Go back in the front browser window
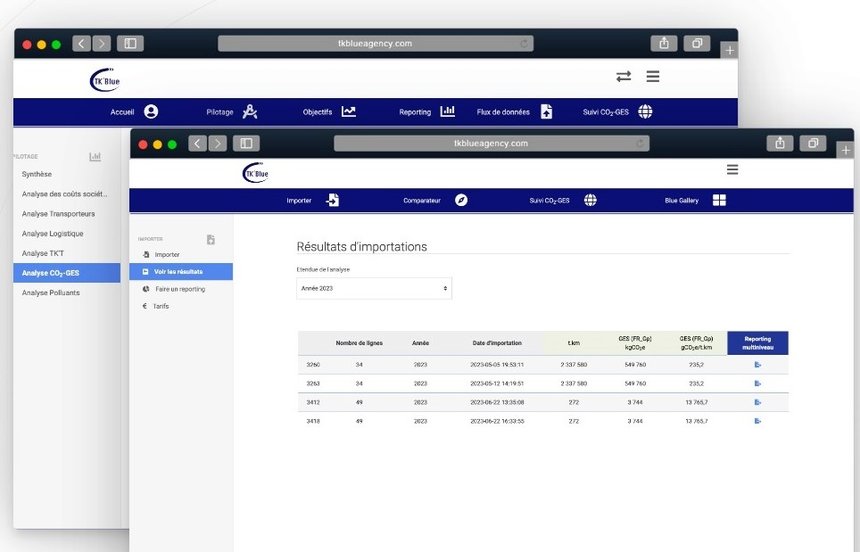Image resolution: width=860 pixels, height=552 pixels. click(x=197, y=144)
